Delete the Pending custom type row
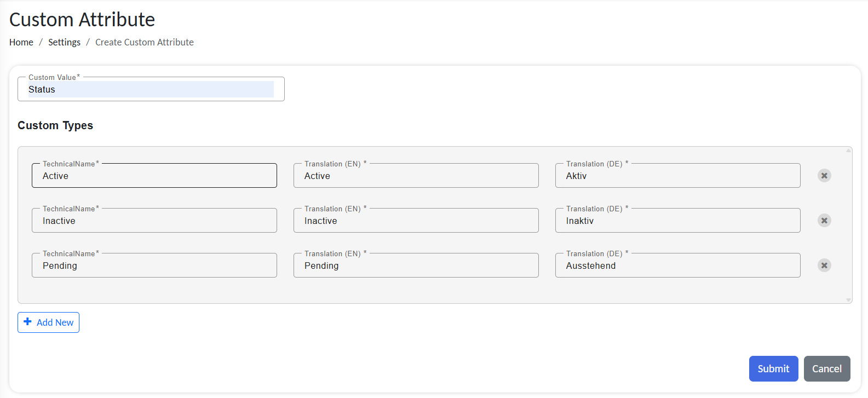868x398 pixels. [x=824, y=266]
